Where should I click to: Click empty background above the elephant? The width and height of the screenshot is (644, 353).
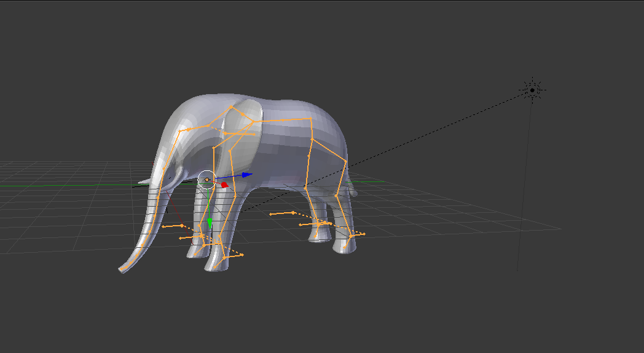point(307,43)
